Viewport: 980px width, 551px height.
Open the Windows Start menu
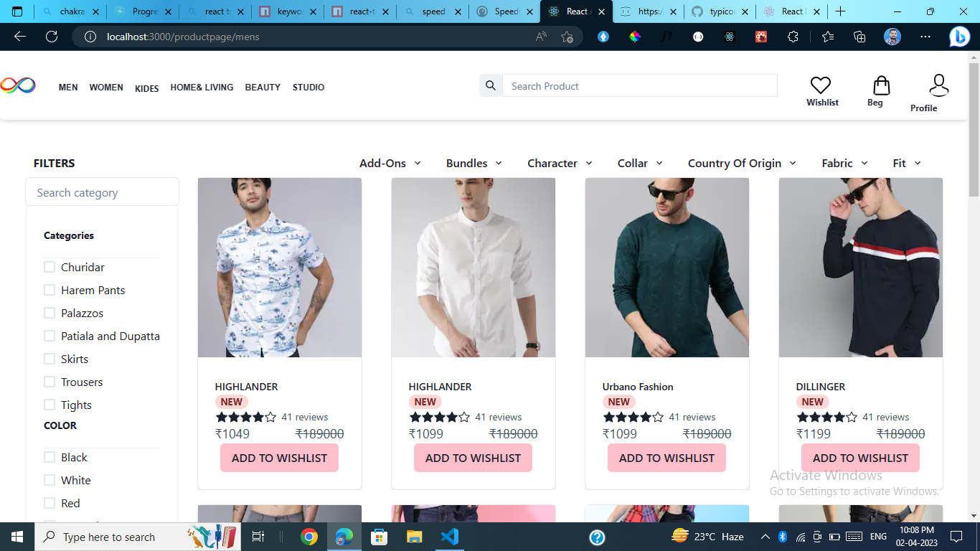click(x=17, y=537)
